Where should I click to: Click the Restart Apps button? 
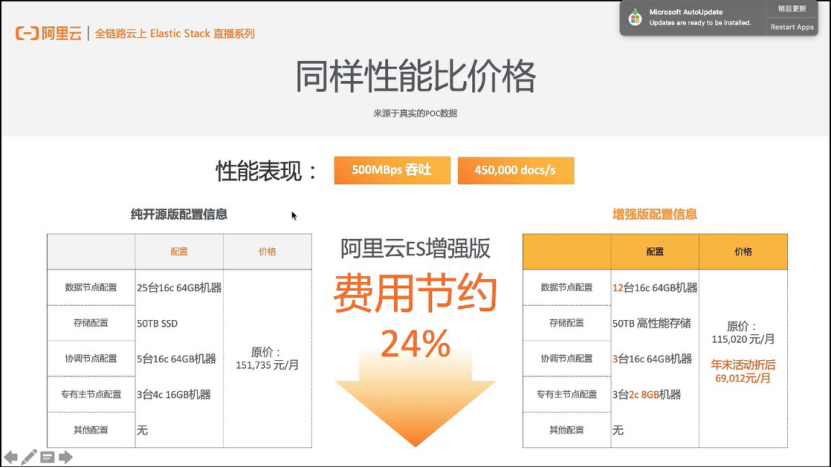coord(792,27)
